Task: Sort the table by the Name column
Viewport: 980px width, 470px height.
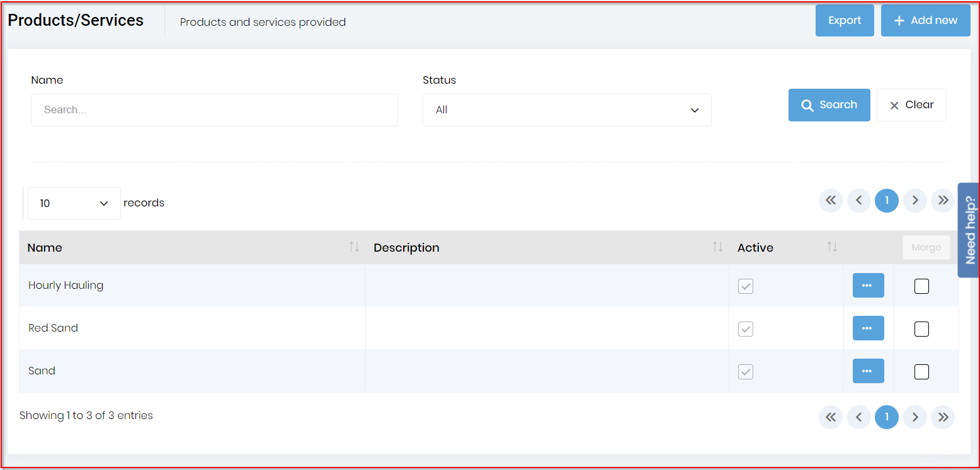Action: point(354,247)
